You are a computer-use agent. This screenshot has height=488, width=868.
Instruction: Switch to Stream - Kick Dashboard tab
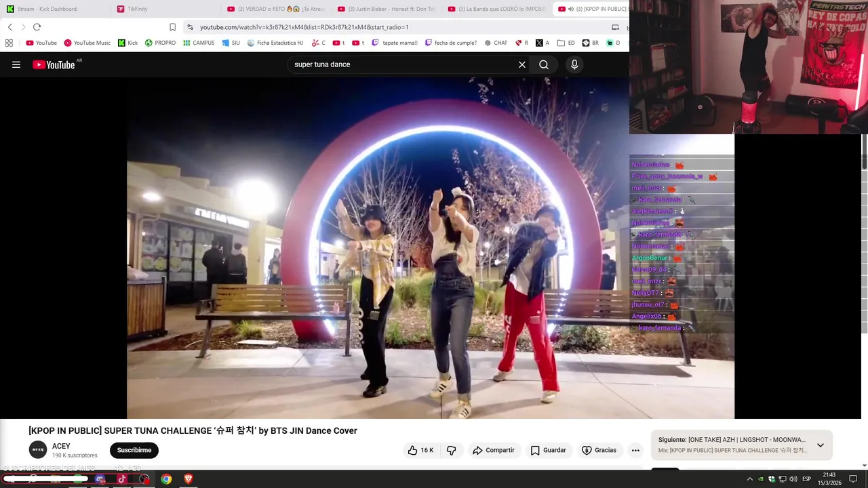pyautogui.click(x=54, y=9)
